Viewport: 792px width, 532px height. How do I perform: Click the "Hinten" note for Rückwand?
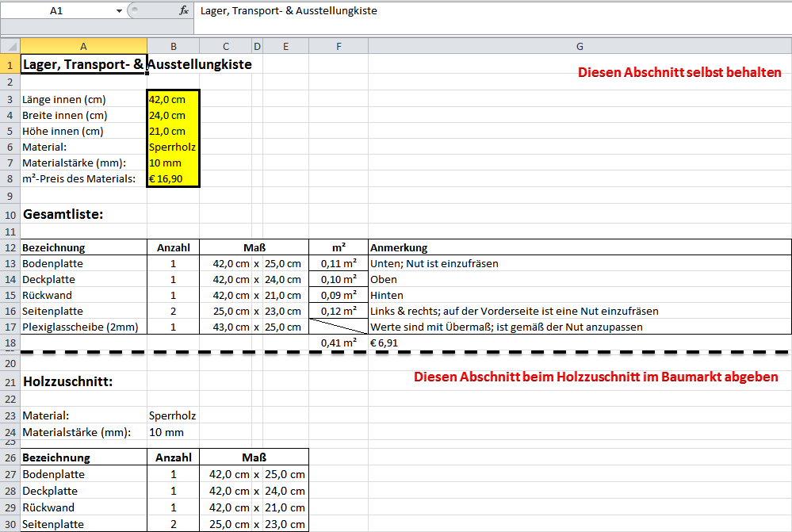click(x=386, y=295)
